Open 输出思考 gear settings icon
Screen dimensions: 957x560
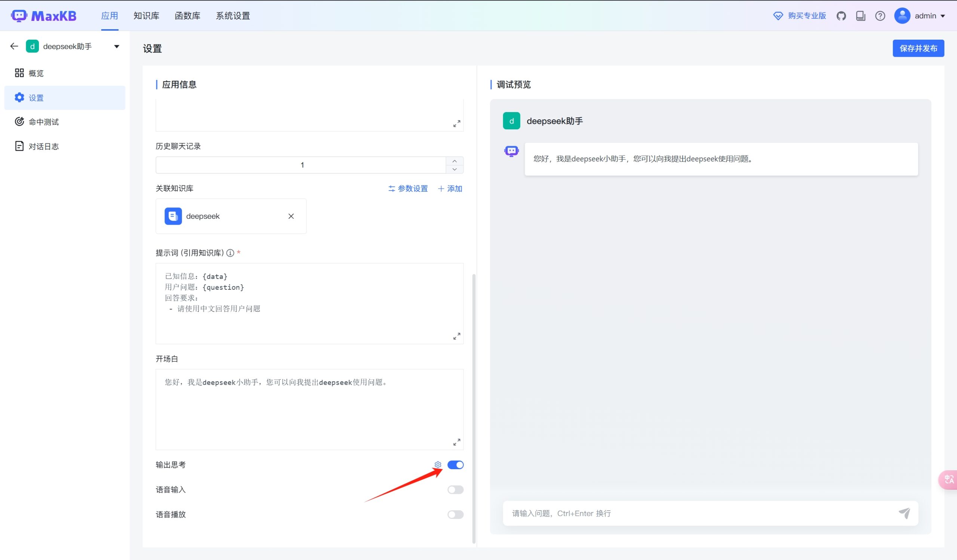pos(438,465)
